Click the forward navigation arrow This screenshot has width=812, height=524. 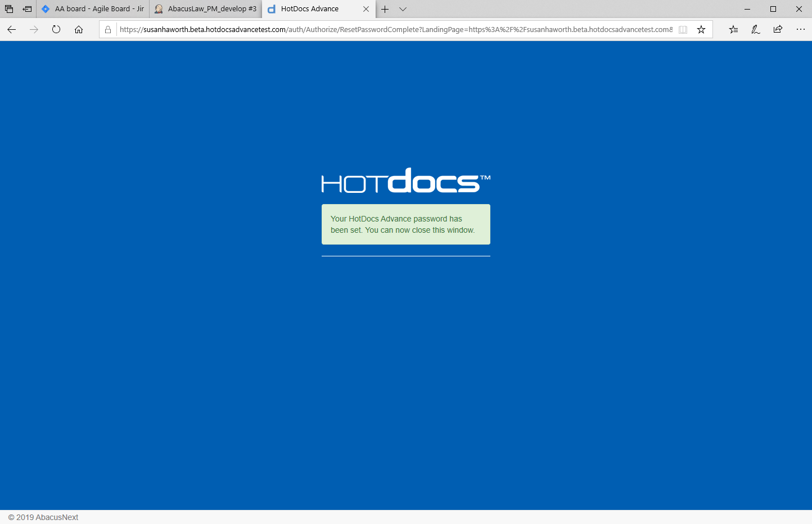(34, 29)
